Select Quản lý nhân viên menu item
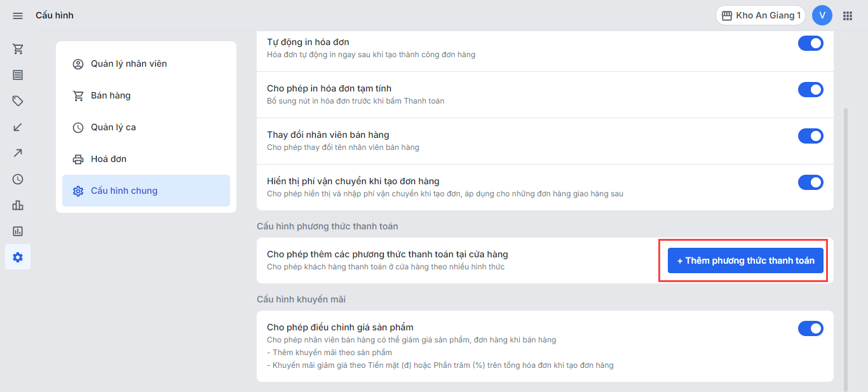Image resolution: width=868 pixels, height=392 pixels. point(146,64)
